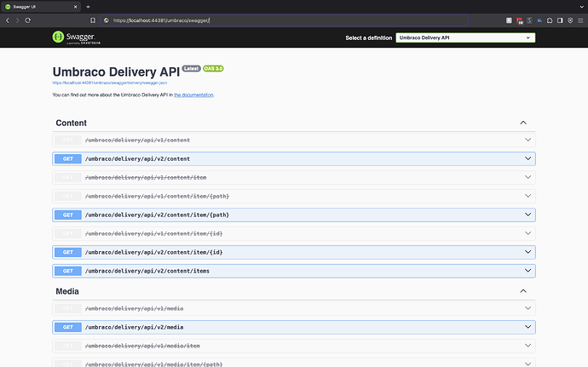Click path /umbraco/delivery/api/v2/media
This screenshot has height=367, width=588.
[x=135, y=327]
